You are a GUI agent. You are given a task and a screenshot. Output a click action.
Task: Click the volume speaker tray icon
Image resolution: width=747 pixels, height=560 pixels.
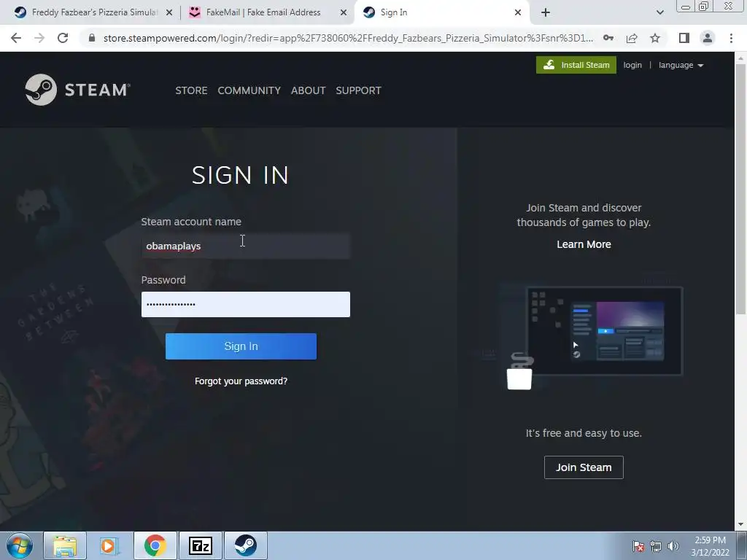[673, 546]
